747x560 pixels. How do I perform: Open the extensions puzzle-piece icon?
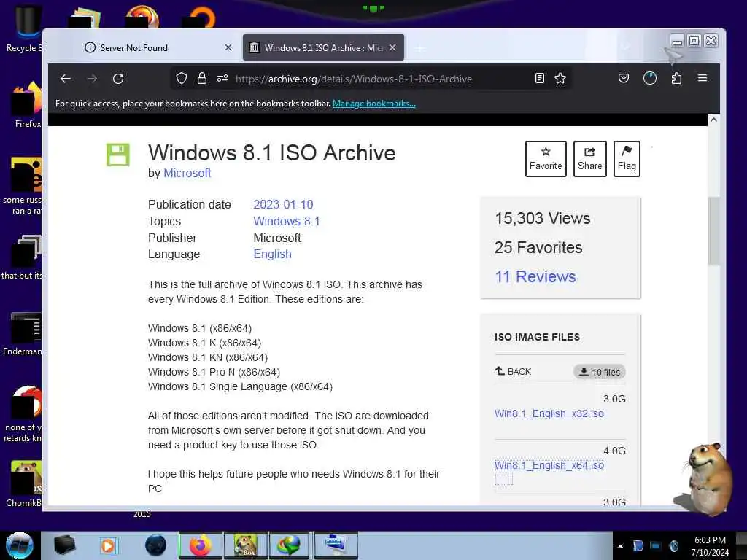676,79
